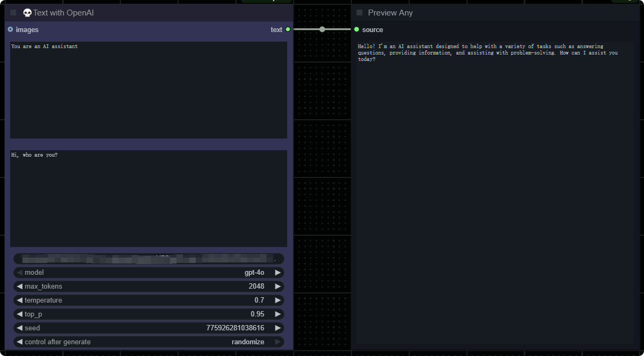Click the blurred API key field
Screen dimensions: 644x356
(149, 259)
